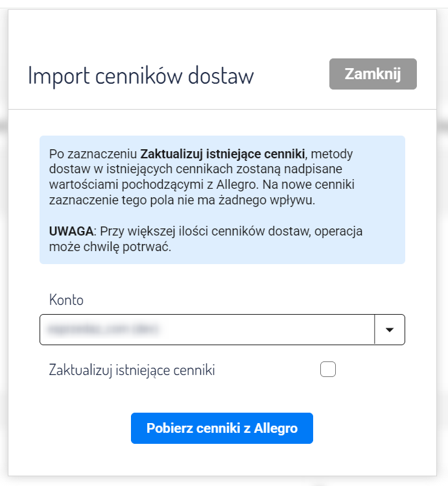Click empty area of Konto combo box
448x486 pixels.
click(266, 330)
